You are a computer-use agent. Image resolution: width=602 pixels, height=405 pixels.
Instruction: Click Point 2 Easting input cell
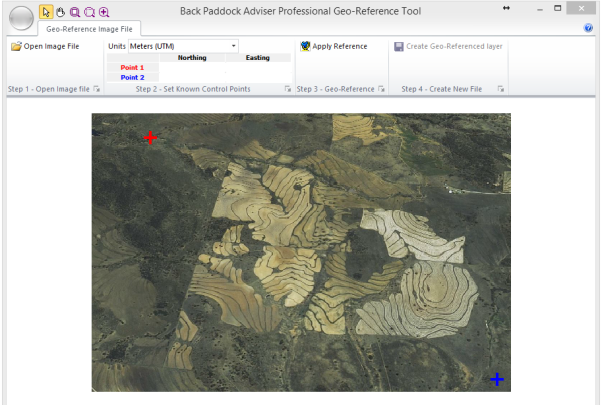[x=257, y=77]
